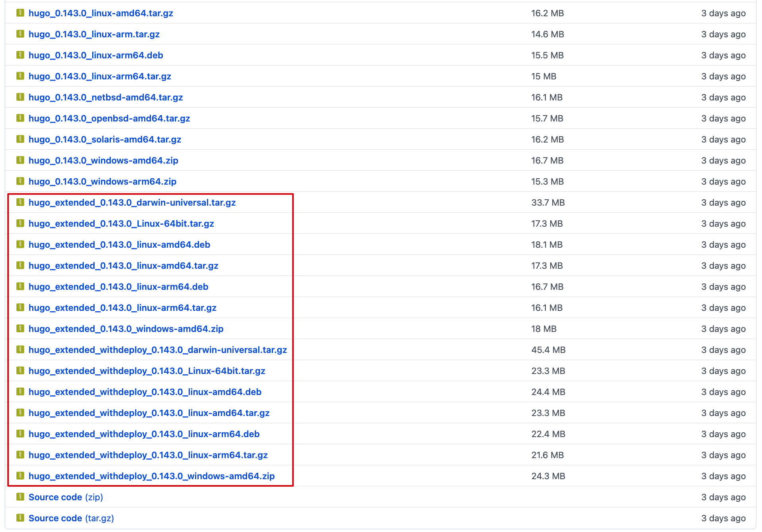This screenshot has width=762, height=532.
Task: Click the archive icon beside hugo_0.143.0_linux-amd64.tar.gz
Action: [20, 13]
